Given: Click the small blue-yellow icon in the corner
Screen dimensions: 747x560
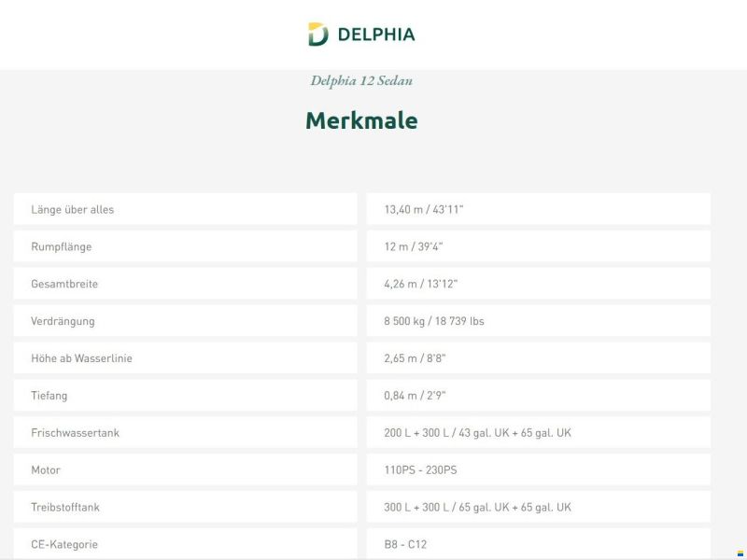Looking at the screenshot, I should tap(740, 553).
